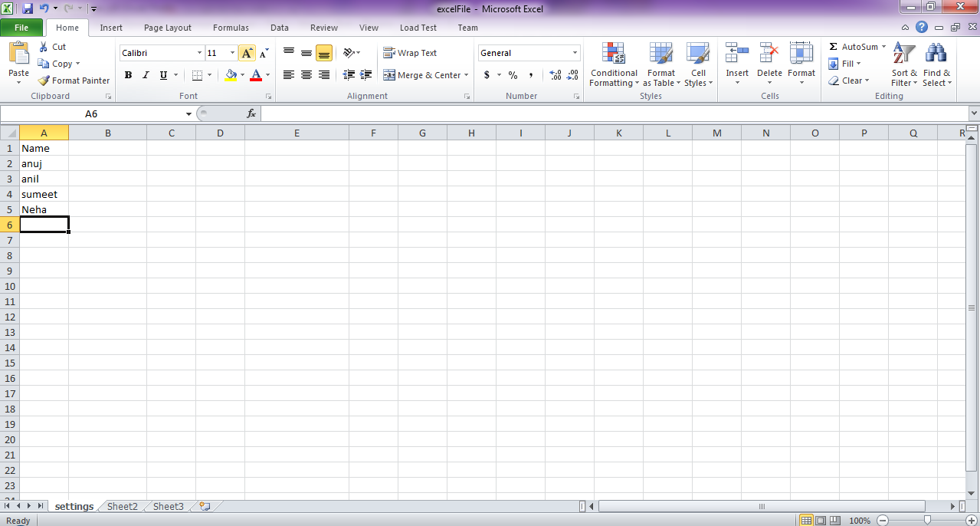This screenshot has width=980, height=526.
Task: Toggle Bold formatting
Action: click(128, 75)
